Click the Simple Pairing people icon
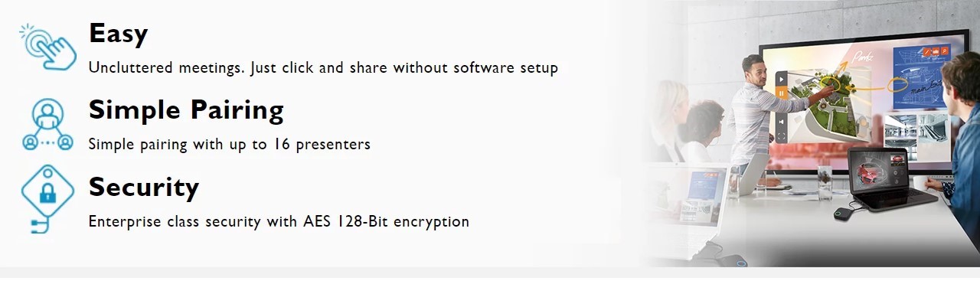 (x=47, y=123)
